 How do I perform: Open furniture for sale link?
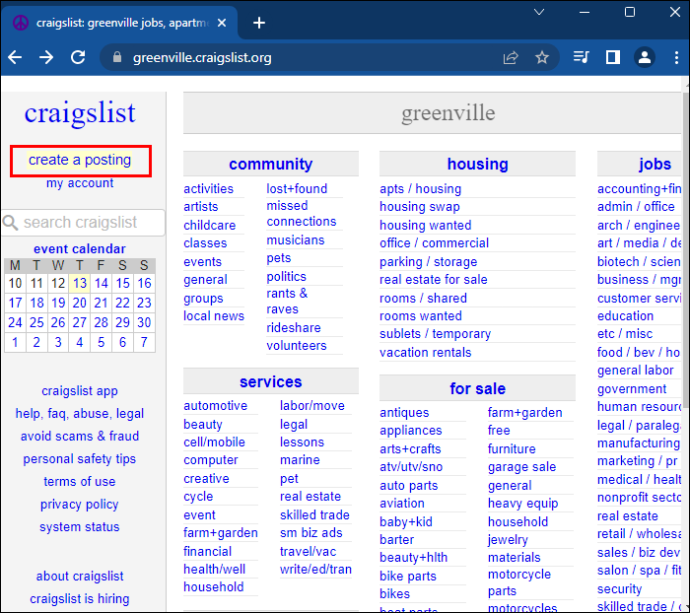click(511, 449)
